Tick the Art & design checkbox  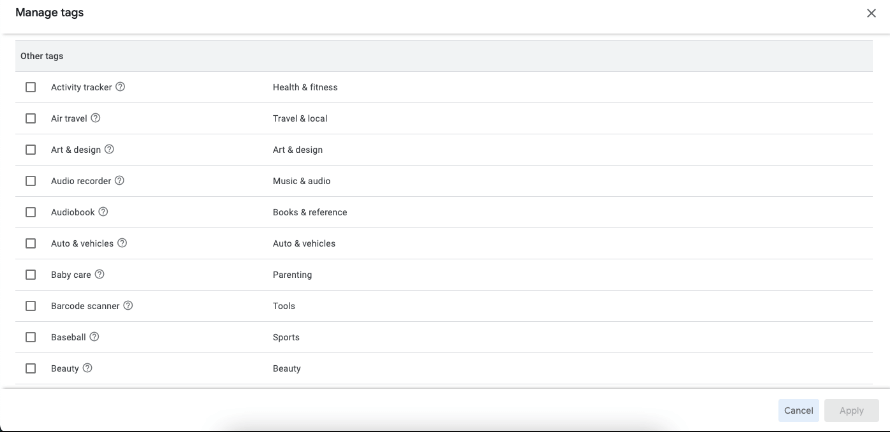(31, 150)
